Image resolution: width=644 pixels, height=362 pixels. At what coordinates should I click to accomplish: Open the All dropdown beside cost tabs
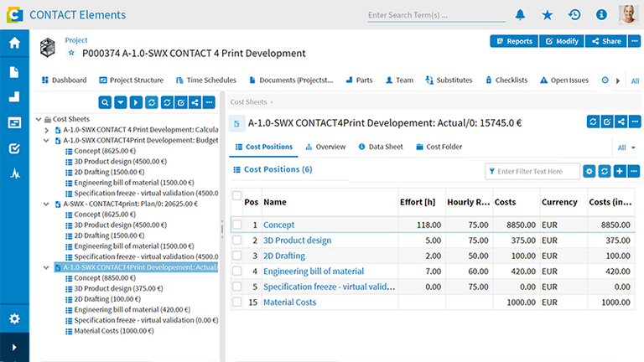pos(626,147)
